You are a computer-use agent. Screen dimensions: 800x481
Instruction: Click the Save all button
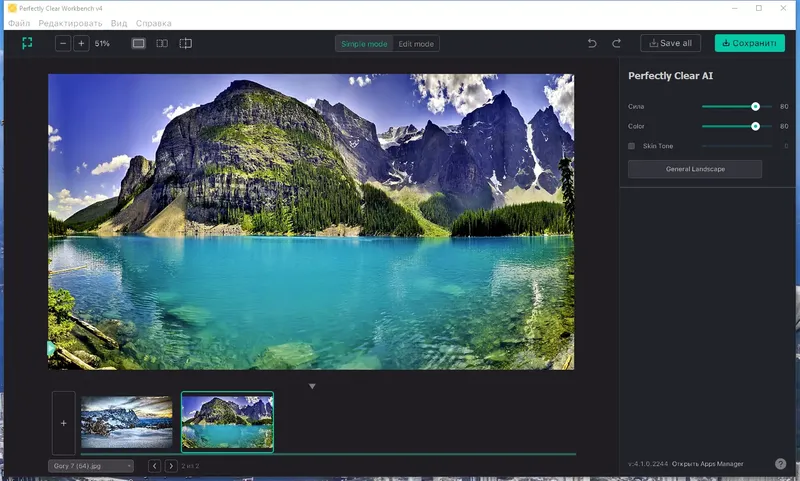[671, 44]
